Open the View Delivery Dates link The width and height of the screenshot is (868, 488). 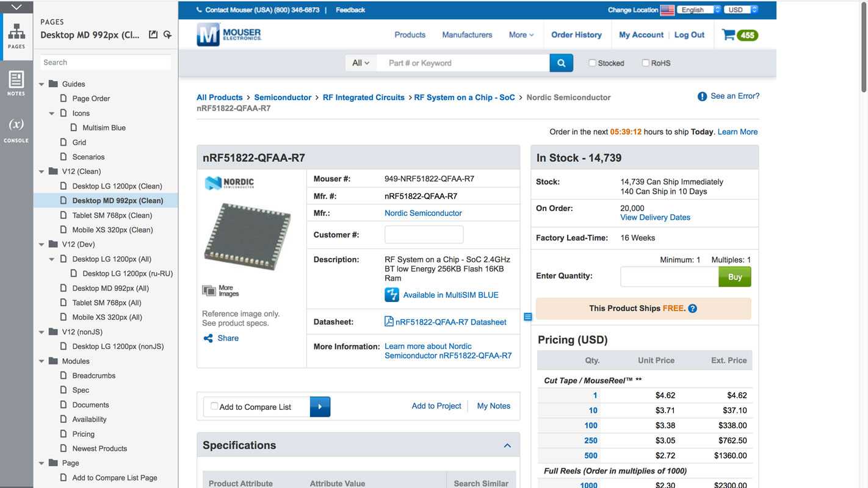[654, 217]
